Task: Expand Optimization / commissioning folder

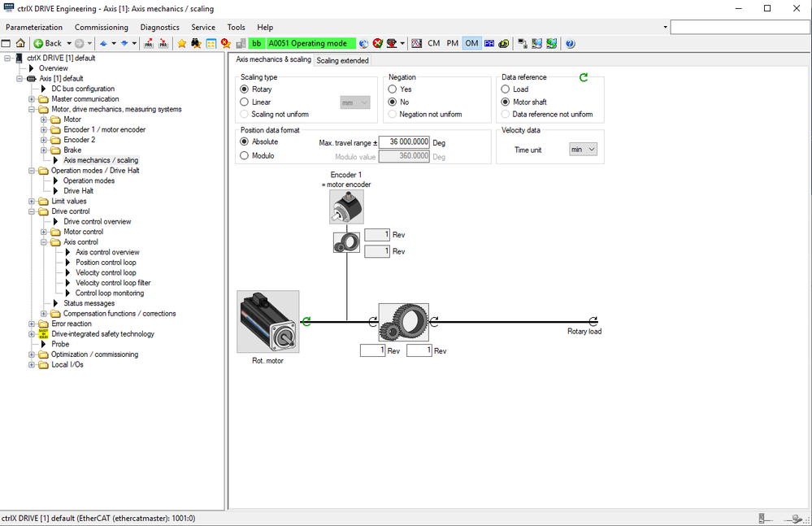Action: 32,354
